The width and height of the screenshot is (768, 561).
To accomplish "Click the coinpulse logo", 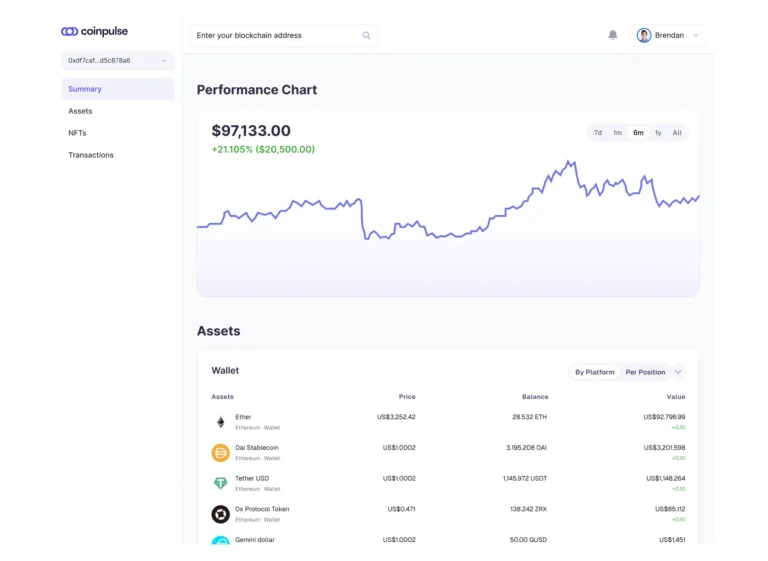I will coord(94,31).
